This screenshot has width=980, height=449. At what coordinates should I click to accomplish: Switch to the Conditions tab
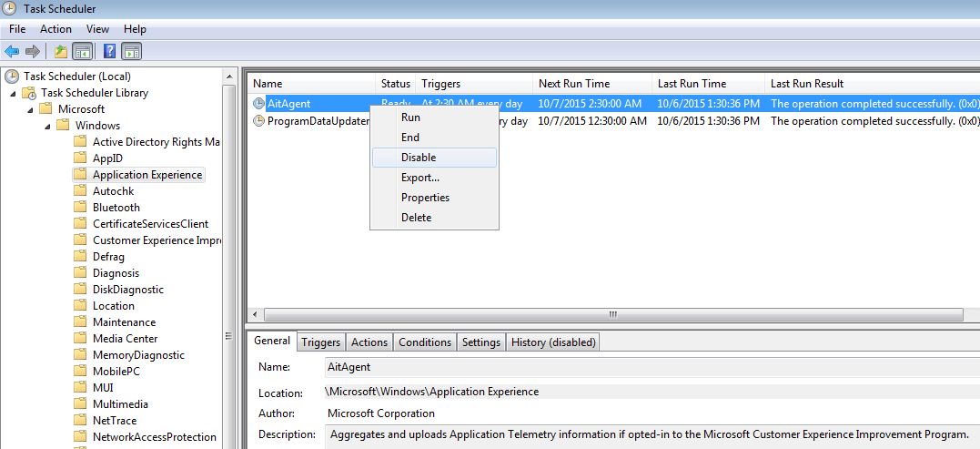tap(425, 342)
